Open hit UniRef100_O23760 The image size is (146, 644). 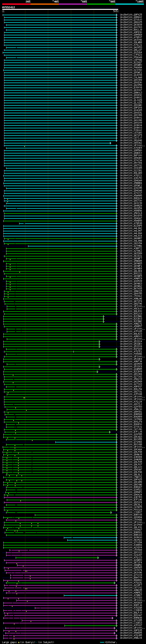coord(131,70)
